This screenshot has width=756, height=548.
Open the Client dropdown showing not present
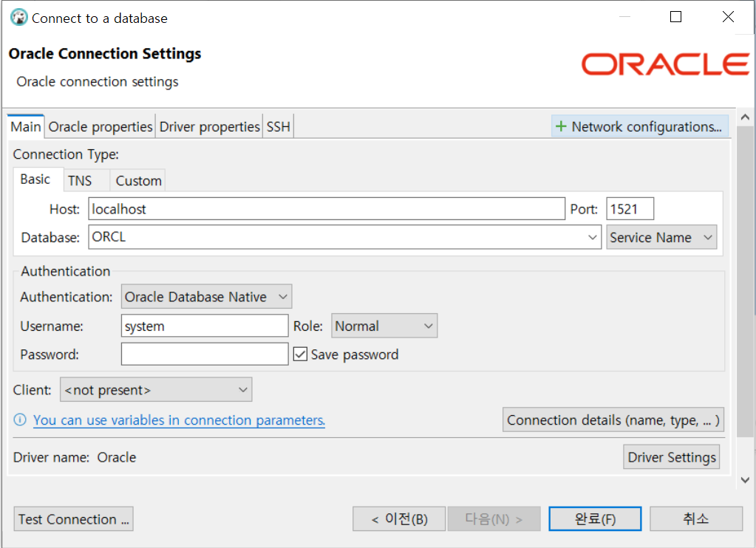point(156,389)
